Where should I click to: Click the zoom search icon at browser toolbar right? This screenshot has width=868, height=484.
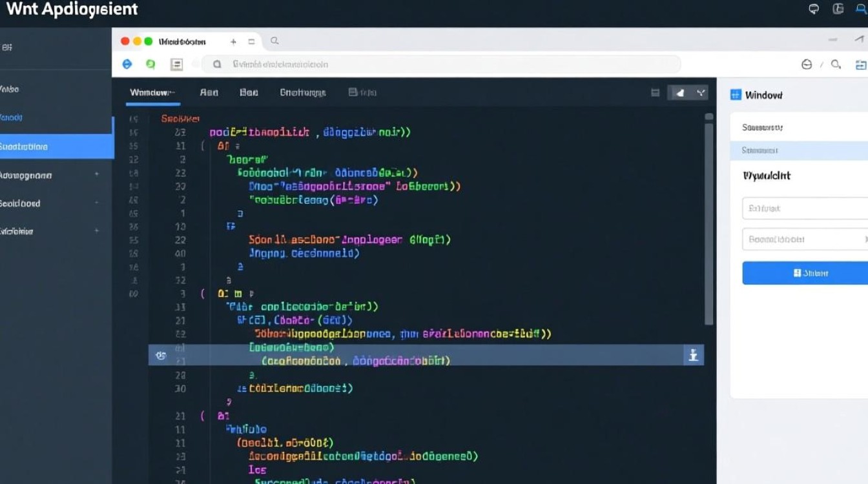pyautogui.click(x=836, y=64)
